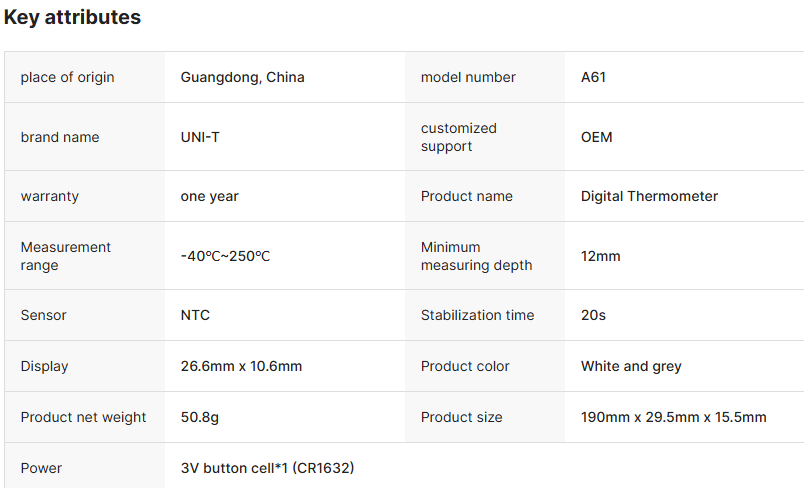This screenshot has width=804, height=488.
Task: Select the Stabilization time label
Action: click(477, 315)
